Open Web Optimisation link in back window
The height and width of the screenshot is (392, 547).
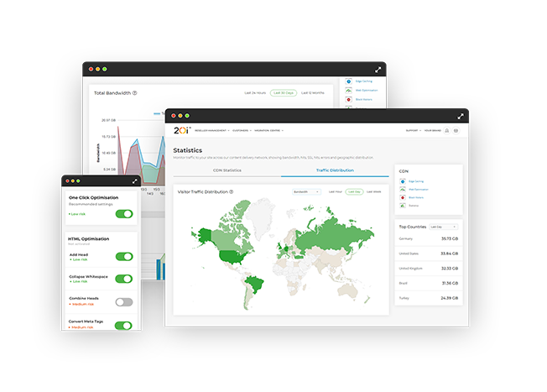click(367, 91)
